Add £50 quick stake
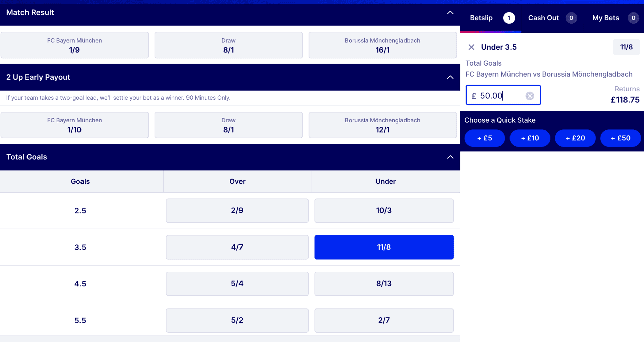644x342 pixels. [620, 138]
